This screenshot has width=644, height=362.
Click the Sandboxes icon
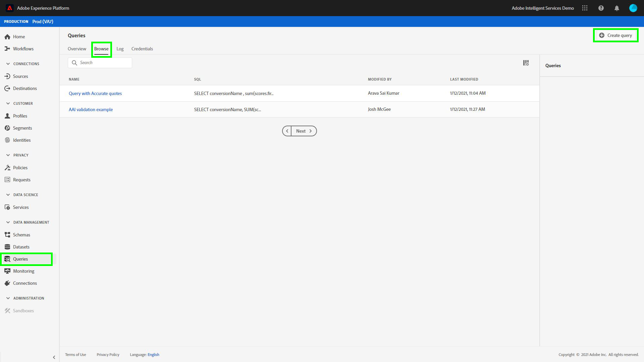click(7, 311)
